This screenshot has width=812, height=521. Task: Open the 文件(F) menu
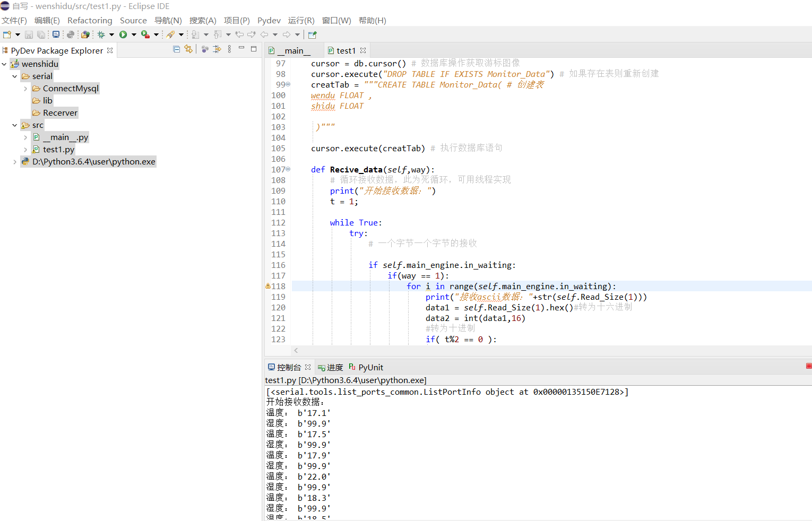pyautogui.click(x=14, y=20)
